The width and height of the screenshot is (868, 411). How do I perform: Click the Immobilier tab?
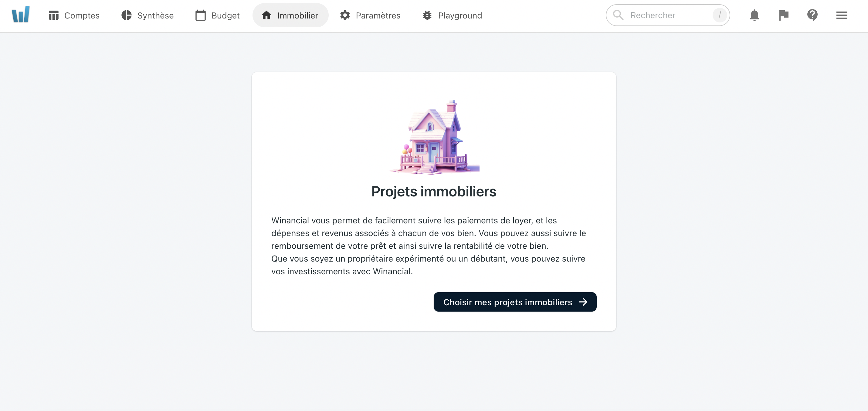coord(290,15)
